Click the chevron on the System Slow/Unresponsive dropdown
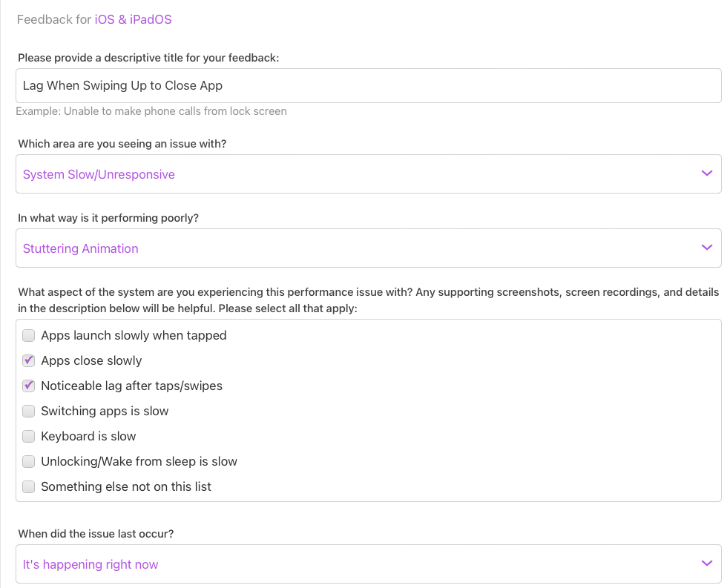 click(x=706, y=174)
